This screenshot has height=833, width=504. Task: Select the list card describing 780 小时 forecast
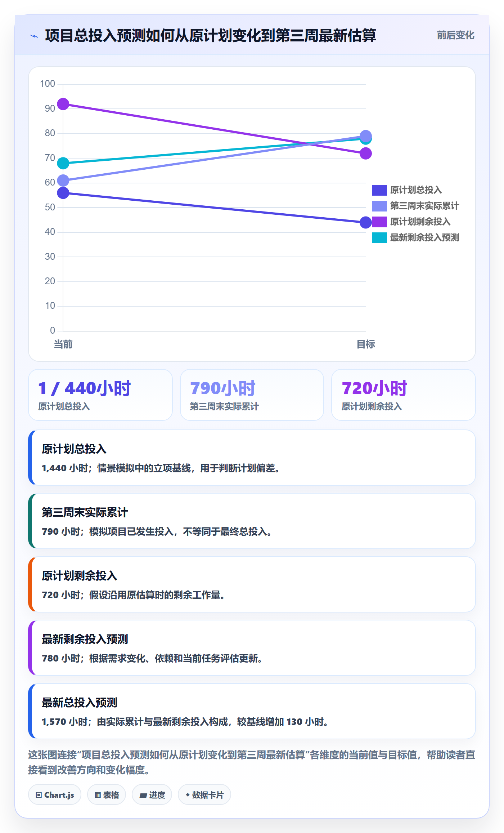click(252, 648)
